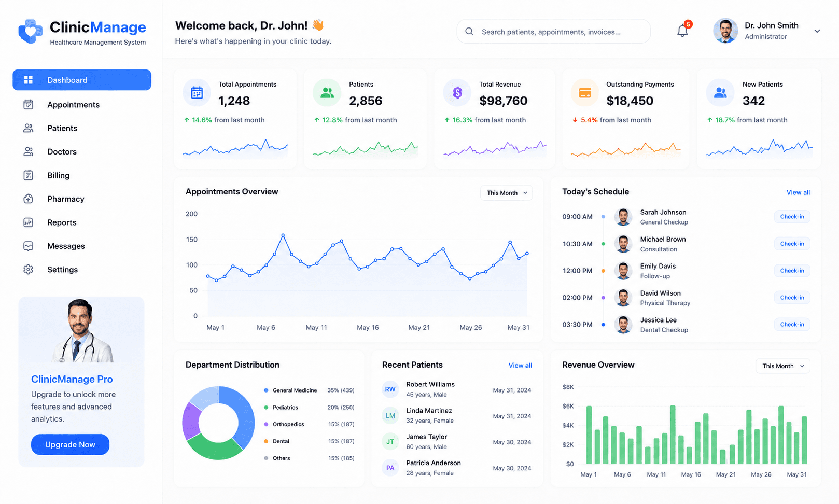Check in Michael Brown
Image resolution: width=839 pixels, height=504 pixels.
(792, 244)
